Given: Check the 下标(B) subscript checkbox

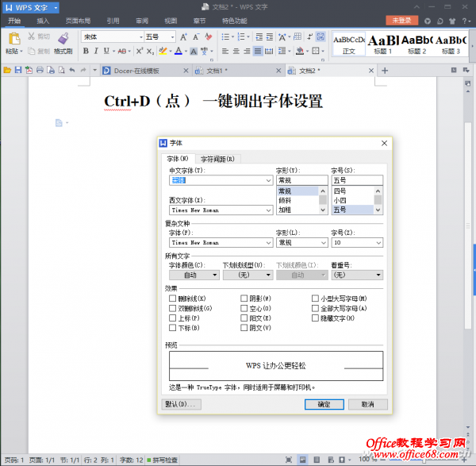Looking at the screenshot, I should click(x=172, y=328).
